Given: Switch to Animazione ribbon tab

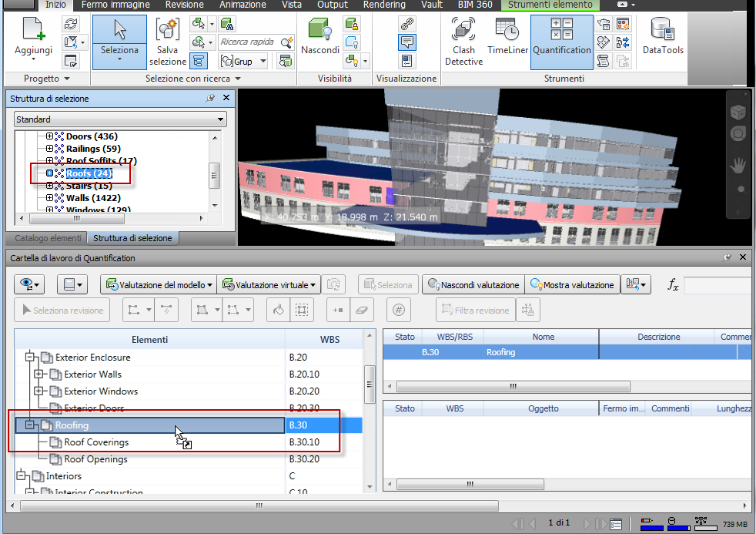Looking at the screenshot, I should pos(243,5).
